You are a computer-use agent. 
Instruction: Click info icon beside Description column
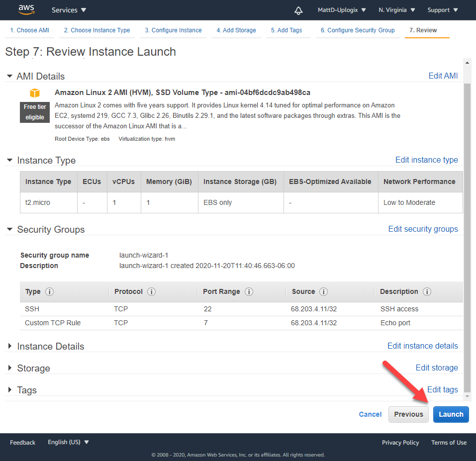point(427,292)
